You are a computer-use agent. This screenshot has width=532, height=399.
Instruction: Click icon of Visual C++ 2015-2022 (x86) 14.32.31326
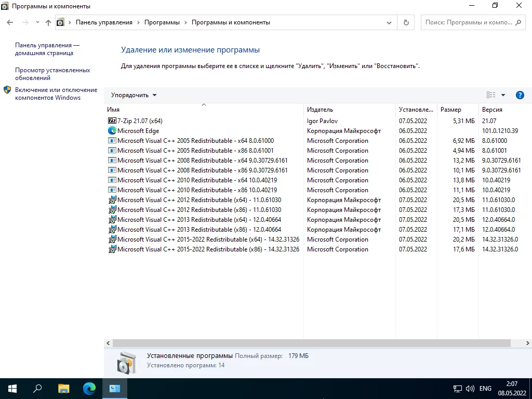(x=112, y=249)
